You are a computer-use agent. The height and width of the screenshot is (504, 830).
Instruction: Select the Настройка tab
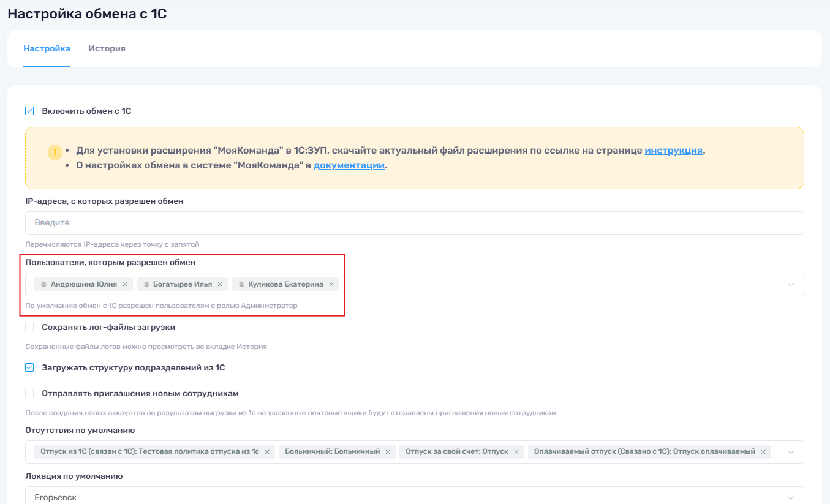(x=47, y=48)
